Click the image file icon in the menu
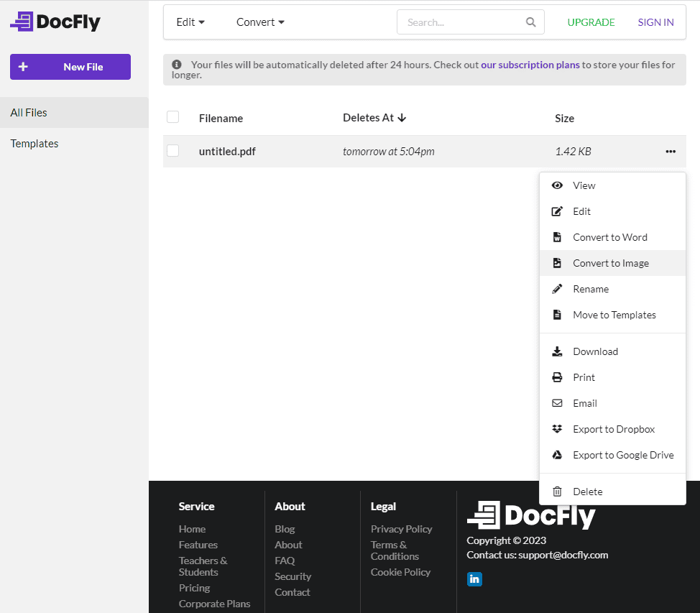 tap(557, 263)
